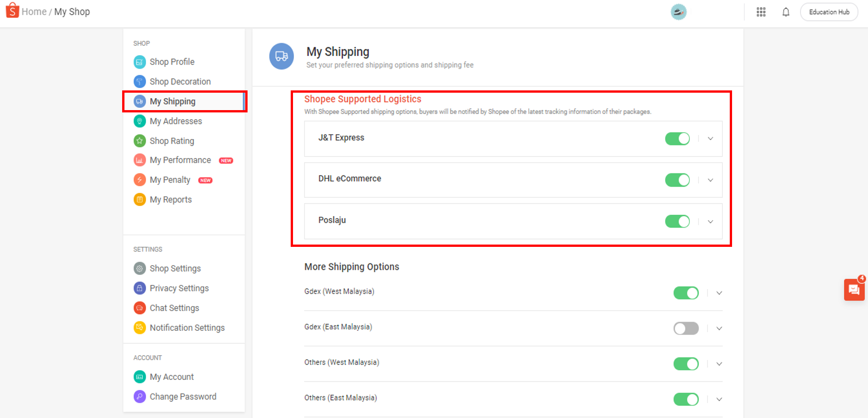Open My Addresses in sidebar
The width and height of the screenshot is (868, 418).
(x=175, y=121)
